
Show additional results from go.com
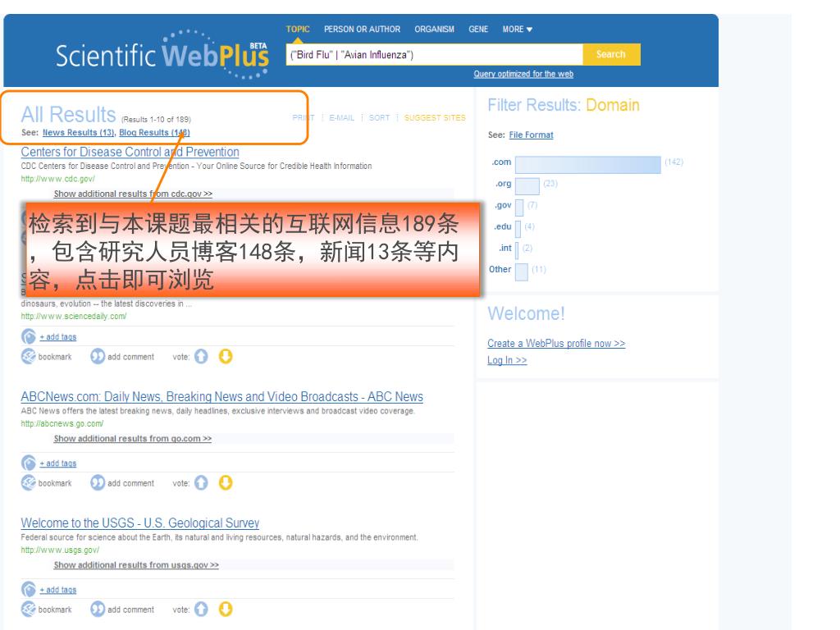point(132,439)
